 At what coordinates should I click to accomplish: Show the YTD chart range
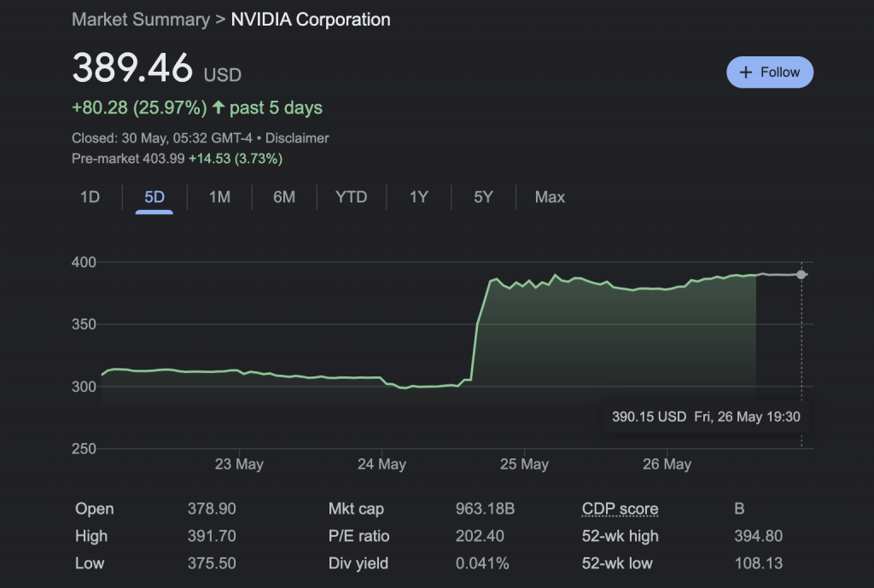[351, 197]
